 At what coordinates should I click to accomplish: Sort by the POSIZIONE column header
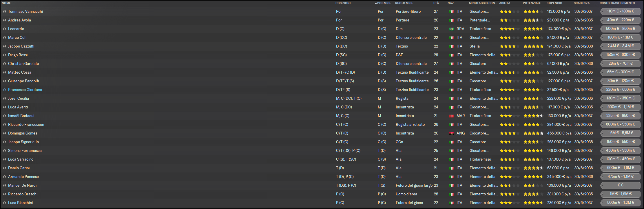coord(343,3)
